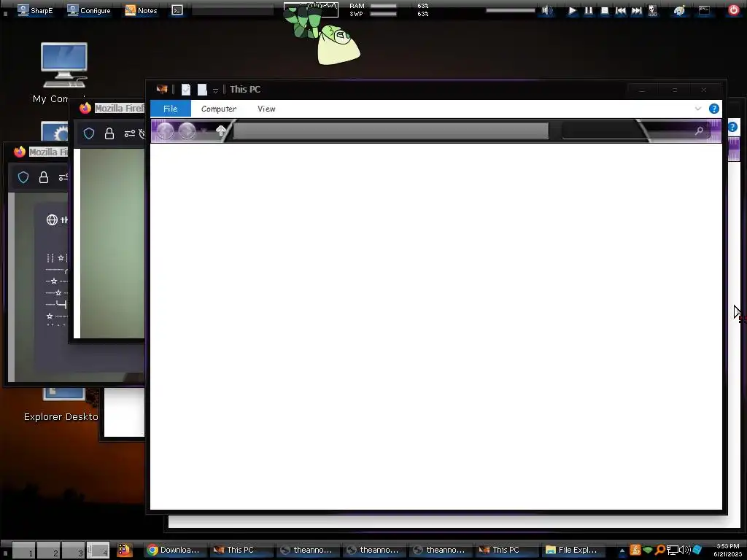Click the Properties quick access icon
The image size is (747, 560).
tap(186, 89)
